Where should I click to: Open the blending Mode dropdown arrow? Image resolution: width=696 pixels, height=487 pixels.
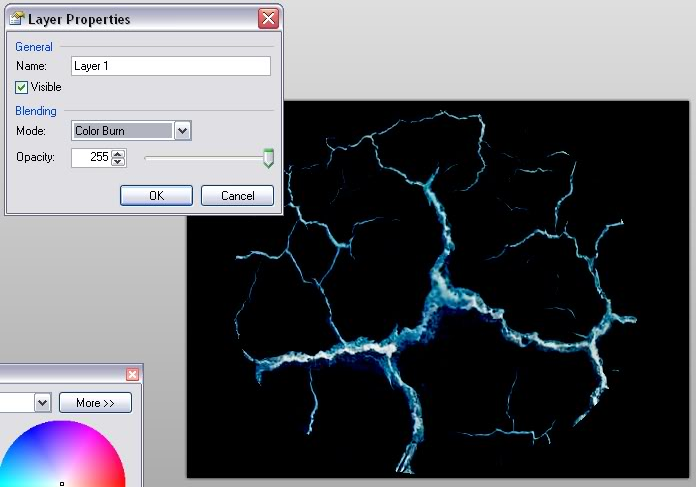182,131
